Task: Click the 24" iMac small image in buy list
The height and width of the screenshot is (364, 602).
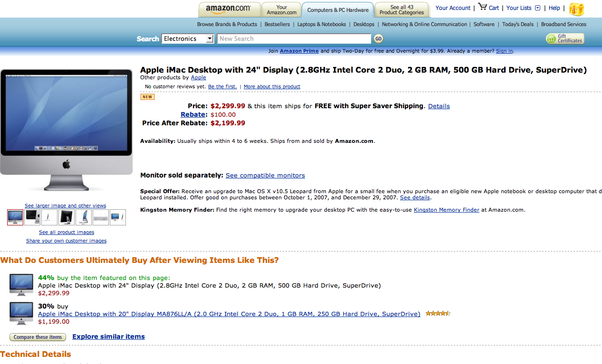Action: click(21, 285)
